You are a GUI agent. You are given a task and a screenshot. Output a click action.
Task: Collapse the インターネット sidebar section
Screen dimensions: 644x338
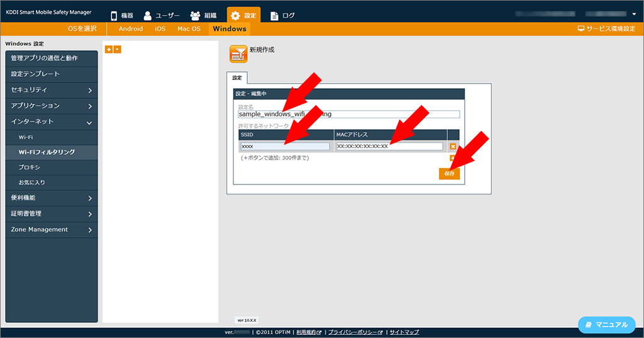[x=52, y=121]
